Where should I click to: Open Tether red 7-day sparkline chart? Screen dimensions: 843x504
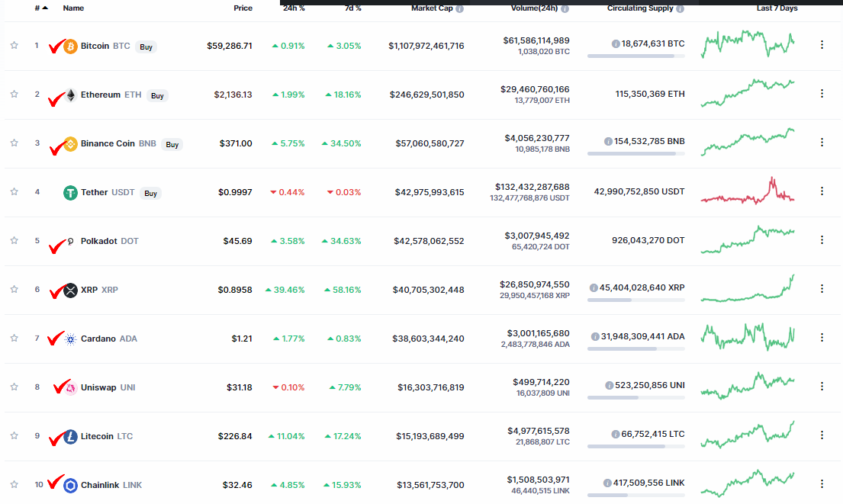(x=748, y=191)
